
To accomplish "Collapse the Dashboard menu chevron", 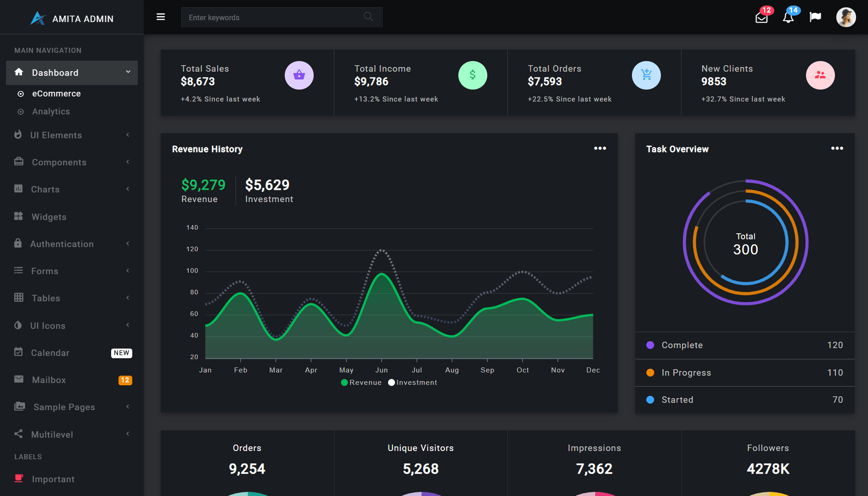I will 128,72.
